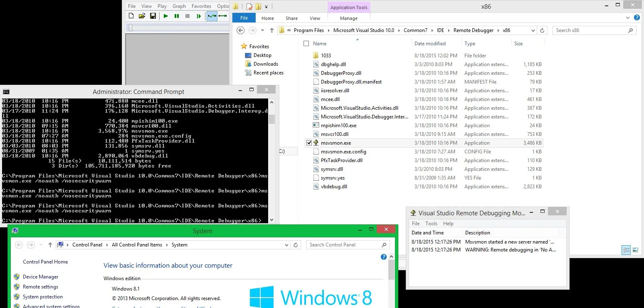Go up one folder level in Explorer
644x308 pixels.
tap(272, 30)
